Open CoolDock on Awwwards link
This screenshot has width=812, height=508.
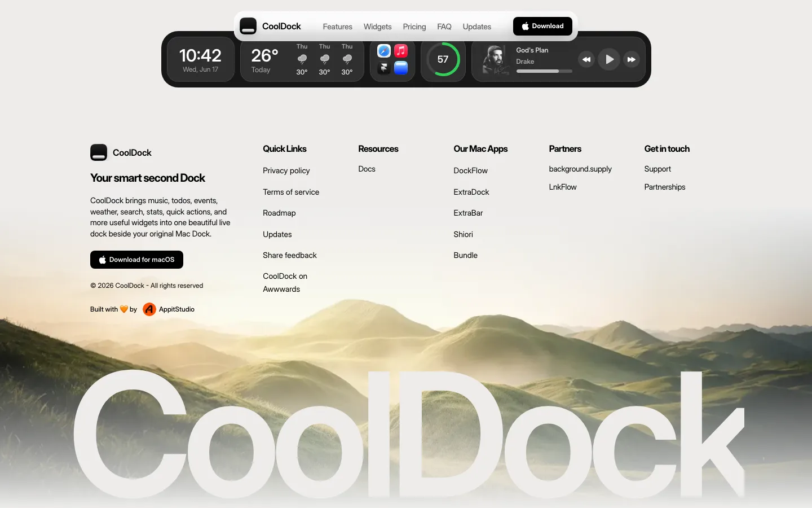[285, 283]
